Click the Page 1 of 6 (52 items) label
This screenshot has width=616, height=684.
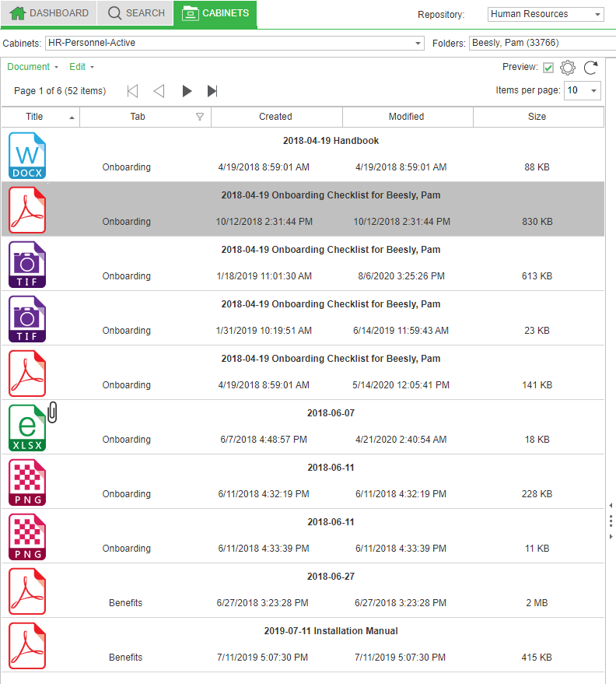pos(60,91)
